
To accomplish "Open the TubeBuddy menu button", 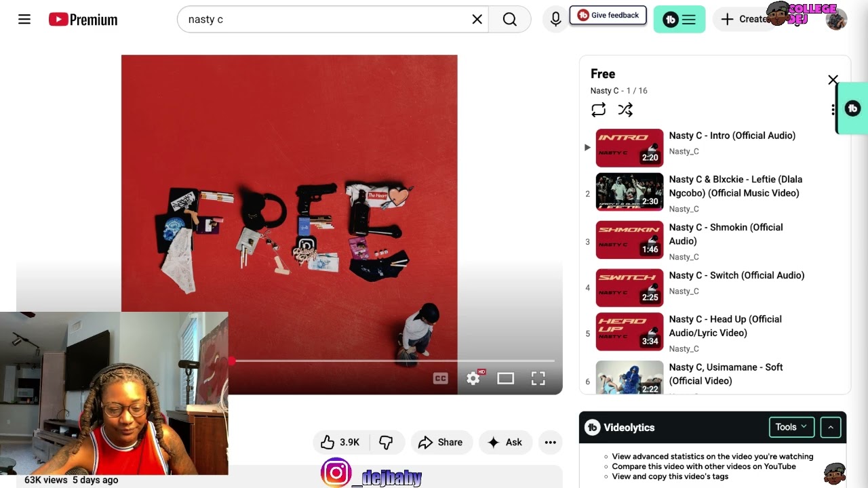I will pyautogui.click(x=679, y=20).
